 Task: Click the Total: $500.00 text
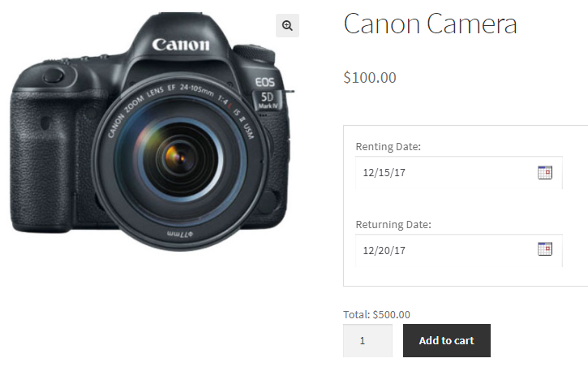point(377,314)
